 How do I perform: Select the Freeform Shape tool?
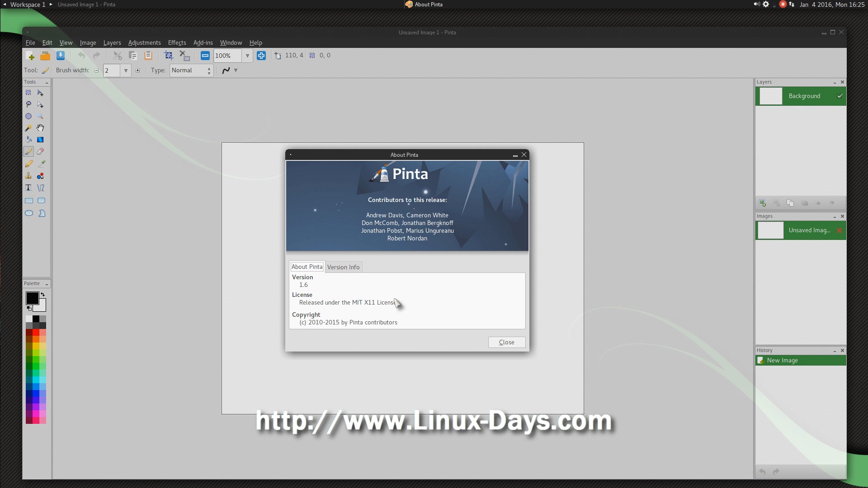point(42,213)
